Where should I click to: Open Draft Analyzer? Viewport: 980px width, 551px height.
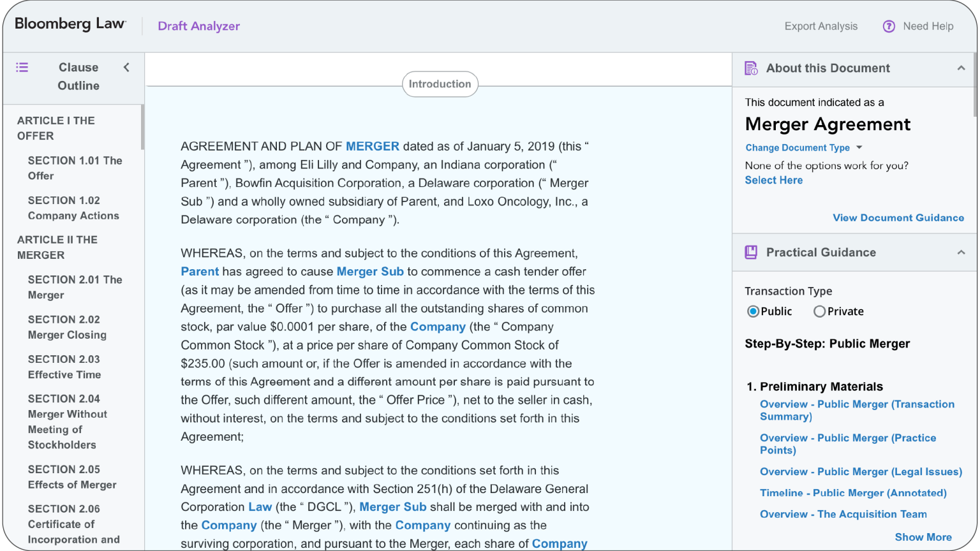[198, 26]
